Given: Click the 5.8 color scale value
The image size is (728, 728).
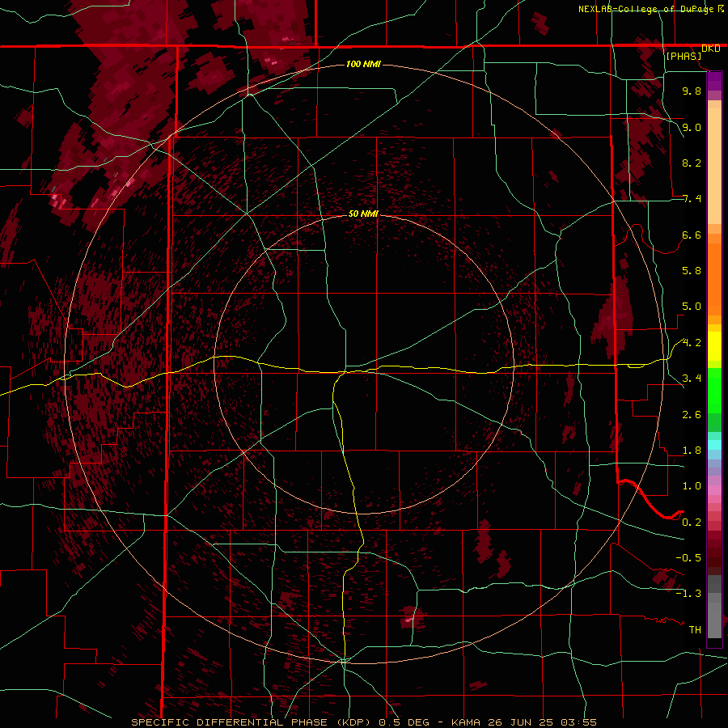Looking at the screenshot, I should pyautogui.click(x=692, y=271).
